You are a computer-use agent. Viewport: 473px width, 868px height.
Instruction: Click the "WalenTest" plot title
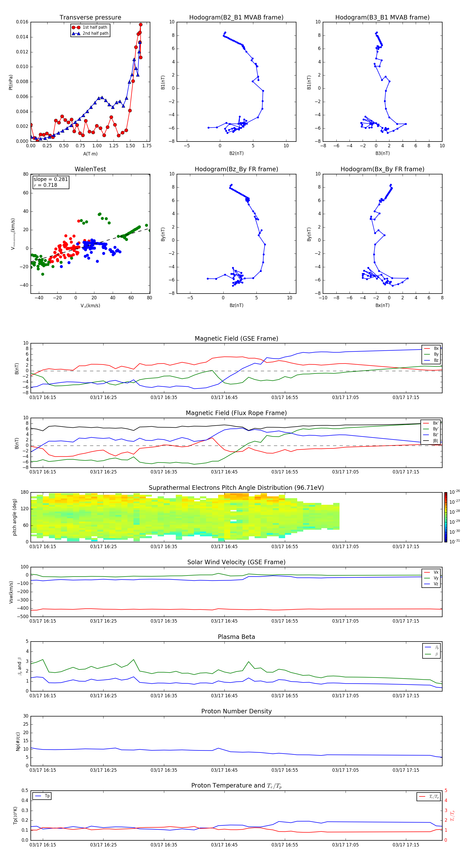tap(90, 169)
